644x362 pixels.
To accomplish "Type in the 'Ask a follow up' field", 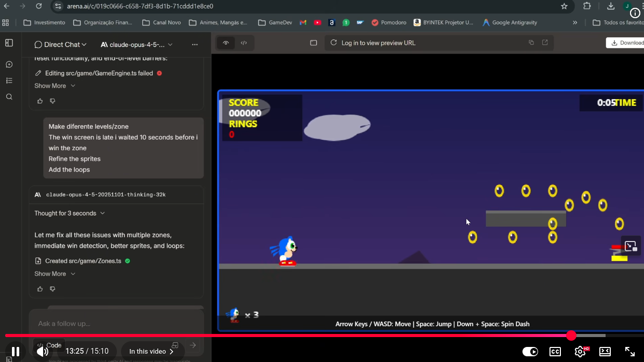I will [x=104, y=324].
